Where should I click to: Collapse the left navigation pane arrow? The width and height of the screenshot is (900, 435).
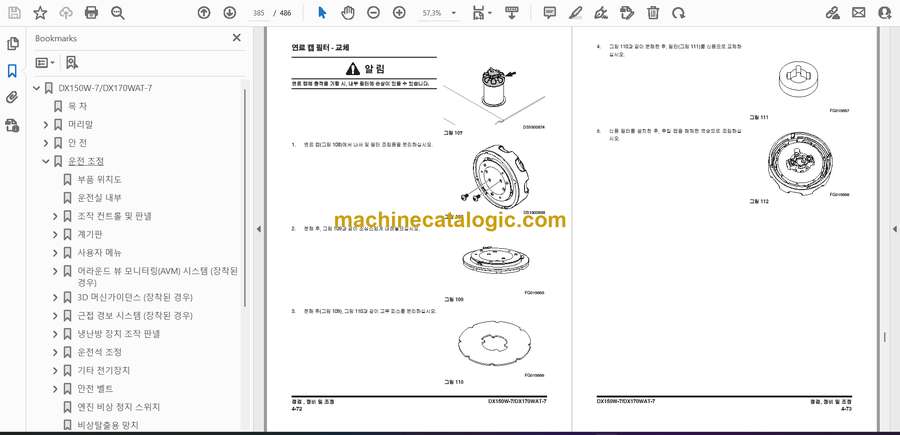[258, 229]
